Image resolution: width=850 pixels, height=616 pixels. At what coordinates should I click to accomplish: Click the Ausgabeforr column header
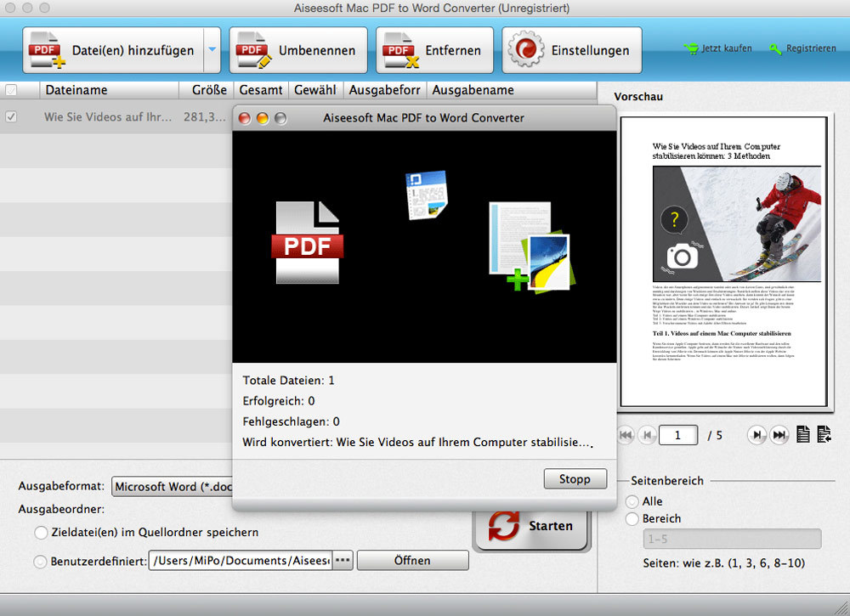(x=385, y=90)
